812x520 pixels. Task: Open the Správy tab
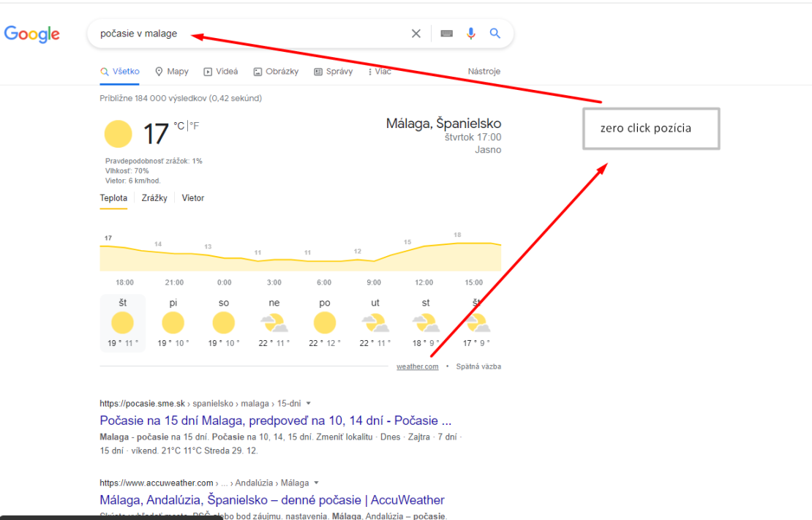coord(334,72)
